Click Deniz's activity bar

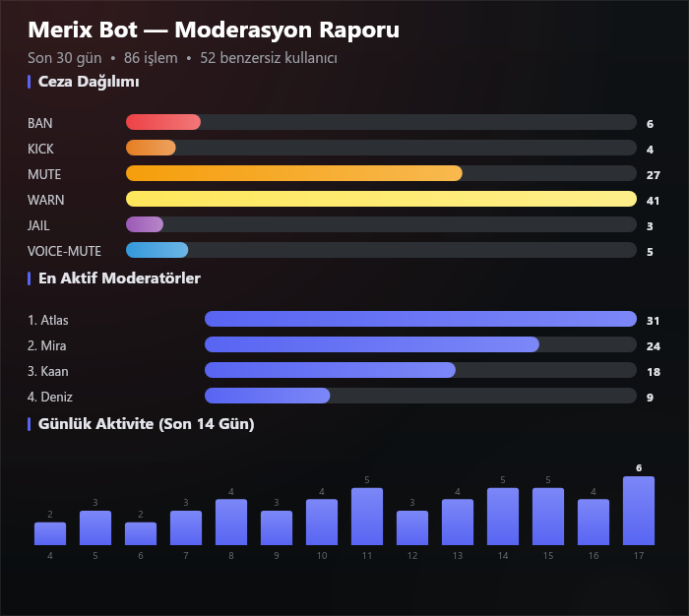pyautogui.click(x=267, y=396)
